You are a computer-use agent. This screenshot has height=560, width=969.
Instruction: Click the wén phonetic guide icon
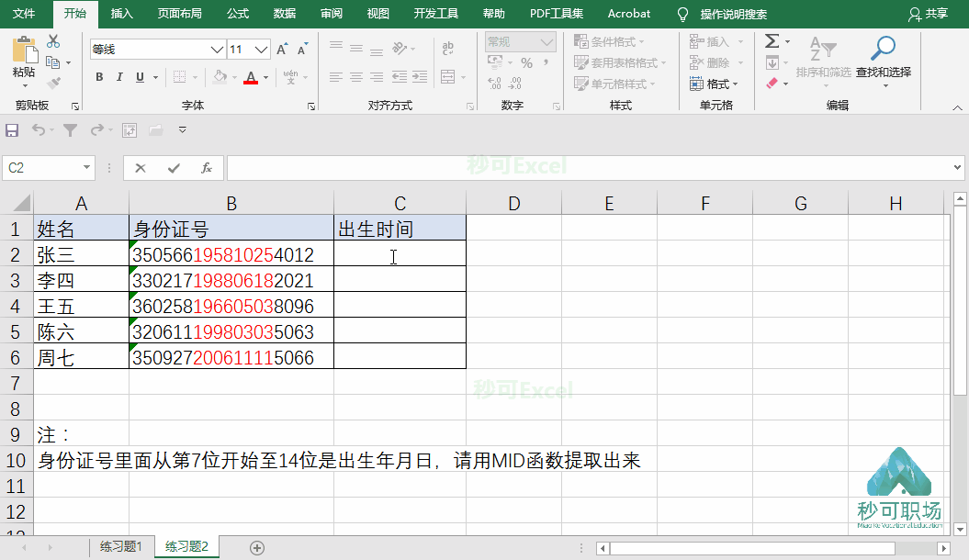click(290, 77)
